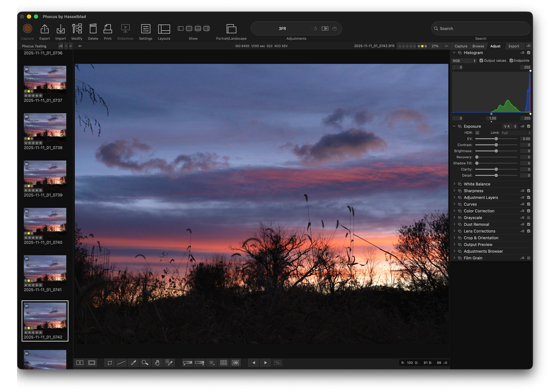Enable the Grayscale checkbox
550x392 pixels.
tap(529, 218)
